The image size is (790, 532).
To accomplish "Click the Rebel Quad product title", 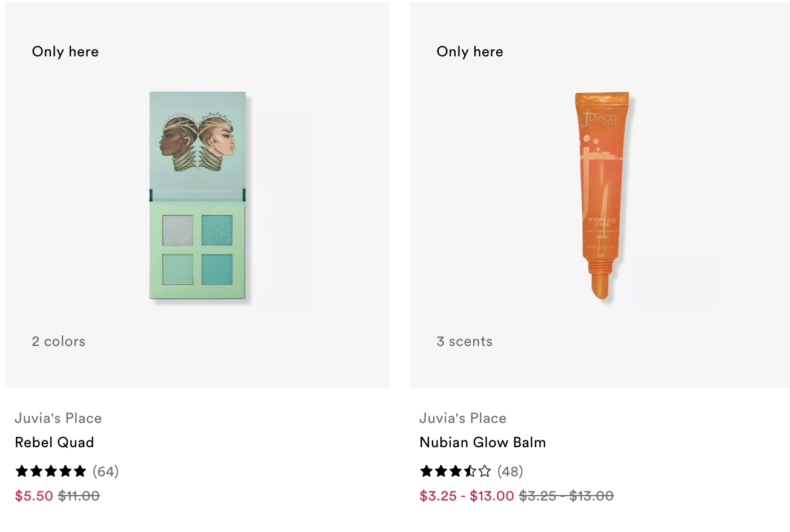I will [x=55, y=442].
